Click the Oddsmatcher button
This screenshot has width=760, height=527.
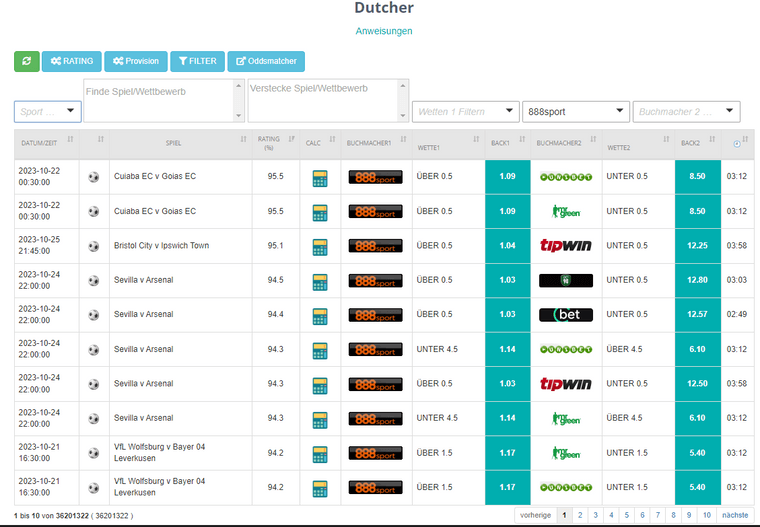tap(266, 61)
